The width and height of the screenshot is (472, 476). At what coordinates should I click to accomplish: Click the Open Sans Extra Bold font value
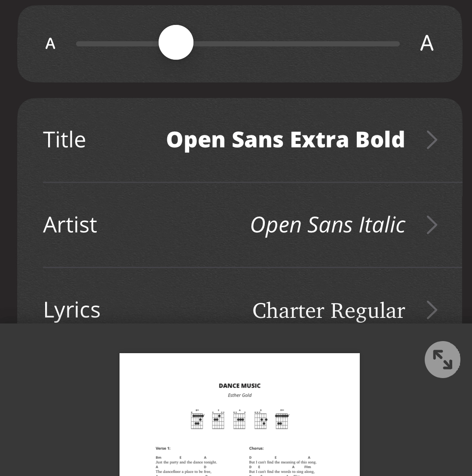(285, 140)
